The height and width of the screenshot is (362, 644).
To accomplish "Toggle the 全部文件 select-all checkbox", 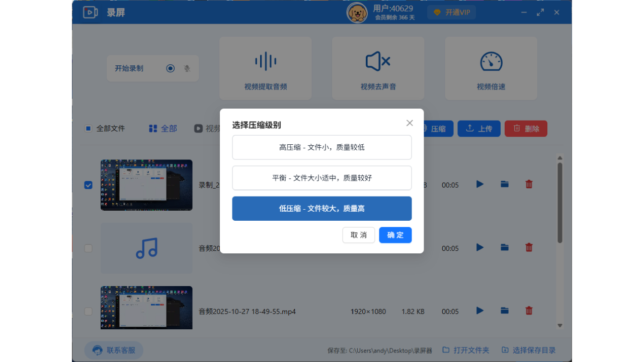I will pos(89,128).
